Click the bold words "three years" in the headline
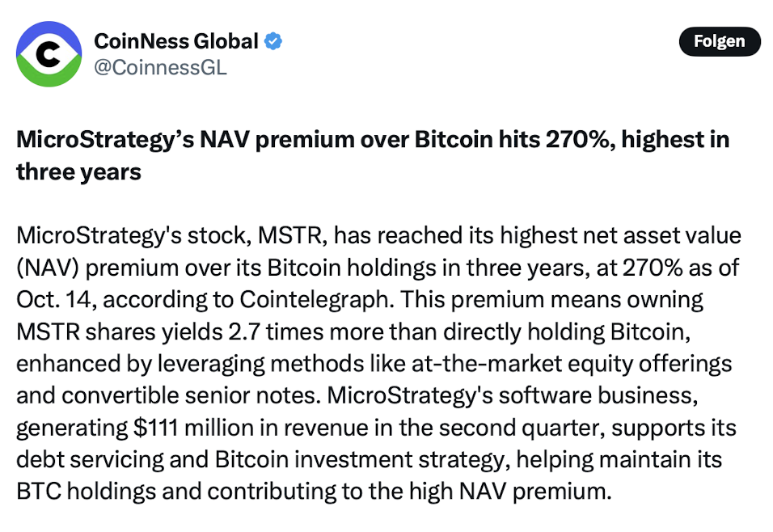Viewport: 773px width, 532px height. click(78, 172)
